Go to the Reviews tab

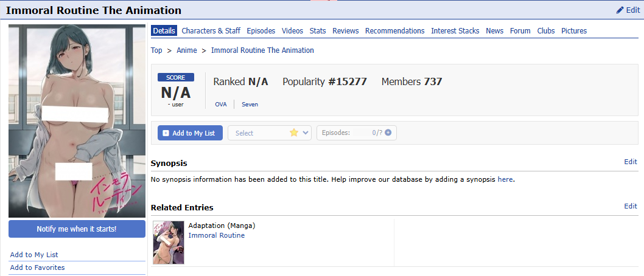(x=345, y=31)
